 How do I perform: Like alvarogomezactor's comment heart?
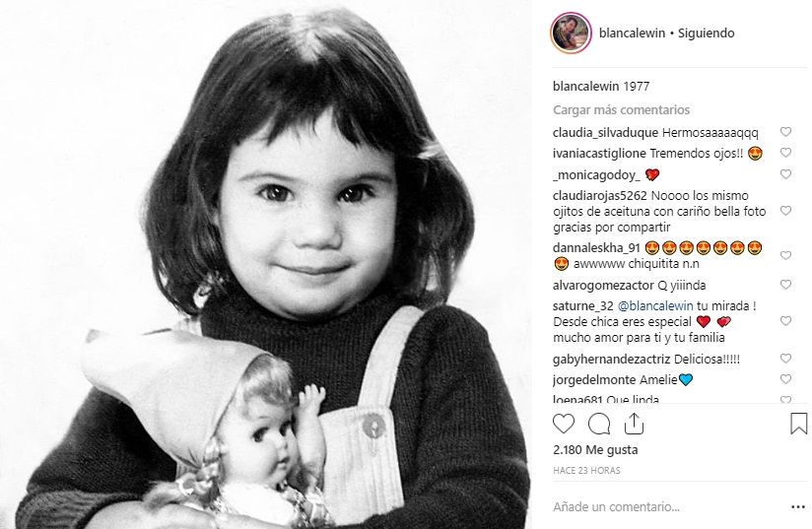click(785, 285)
